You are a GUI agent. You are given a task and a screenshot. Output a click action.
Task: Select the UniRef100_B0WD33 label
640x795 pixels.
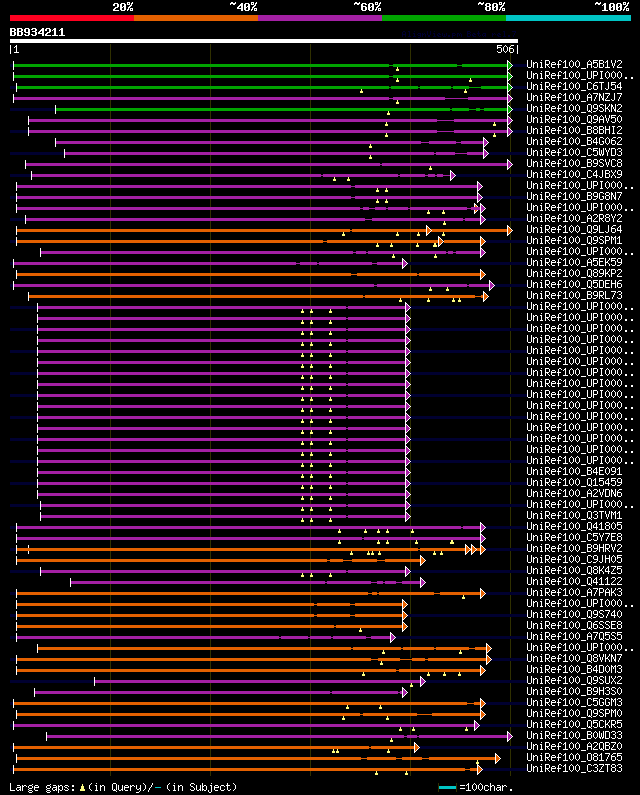(574, 736)
